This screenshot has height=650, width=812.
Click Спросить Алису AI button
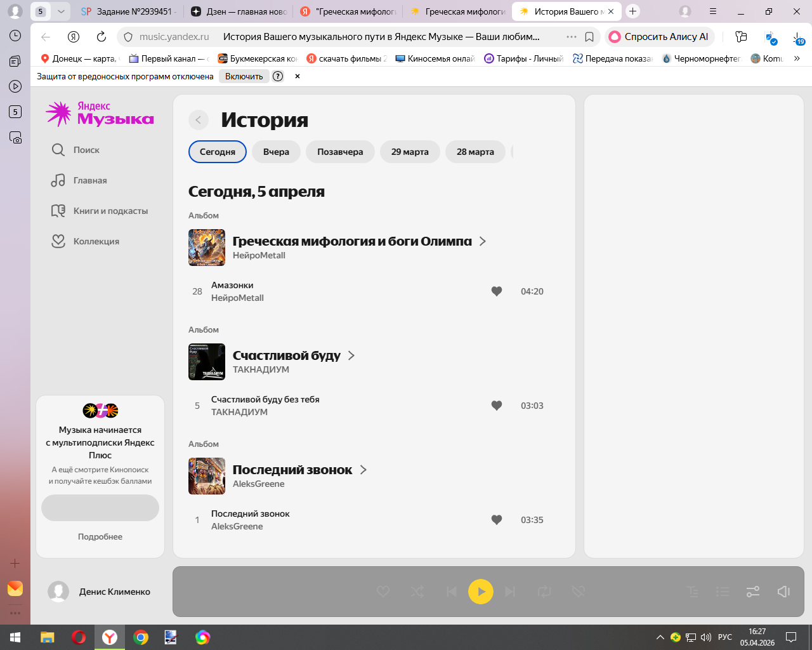(x=660, y=37)
